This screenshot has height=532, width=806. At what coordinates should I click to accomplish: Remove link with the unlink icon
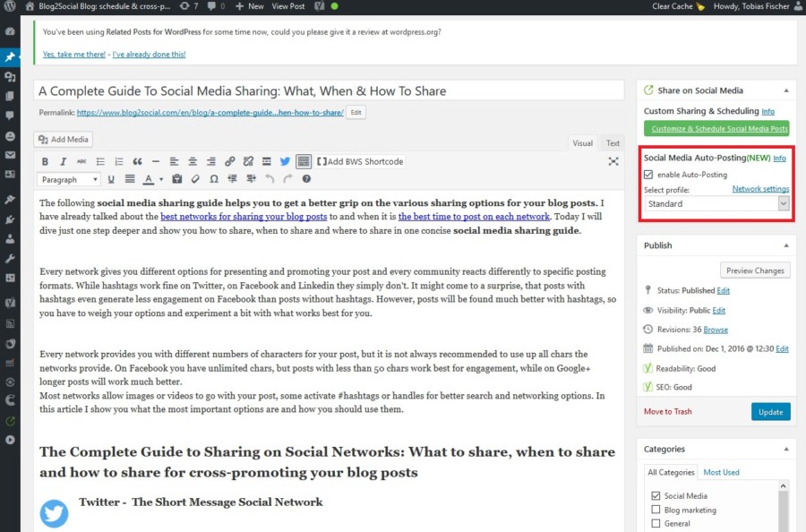tap(248, 161)
